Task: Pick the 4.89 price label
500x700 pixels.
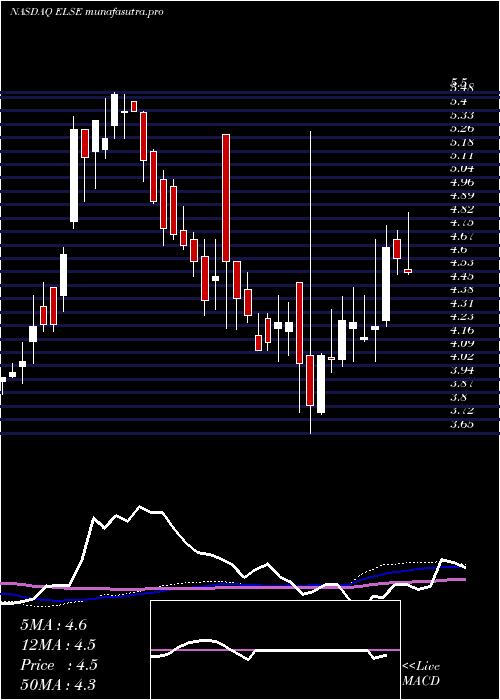Action: (462, 196)
